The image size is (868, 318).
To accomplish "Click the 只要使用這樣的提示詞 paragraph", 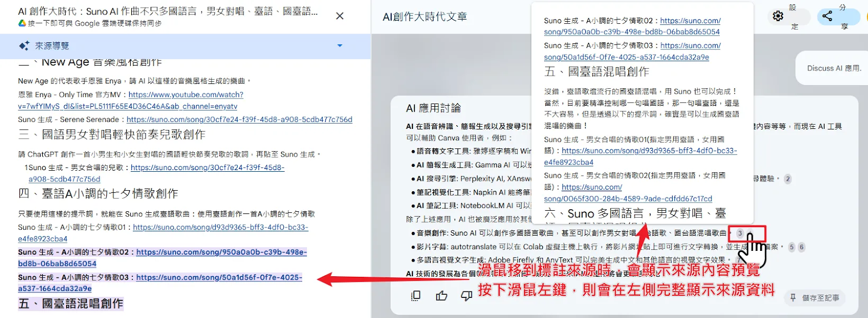I will pyautogui.click(x=167, y=214).
